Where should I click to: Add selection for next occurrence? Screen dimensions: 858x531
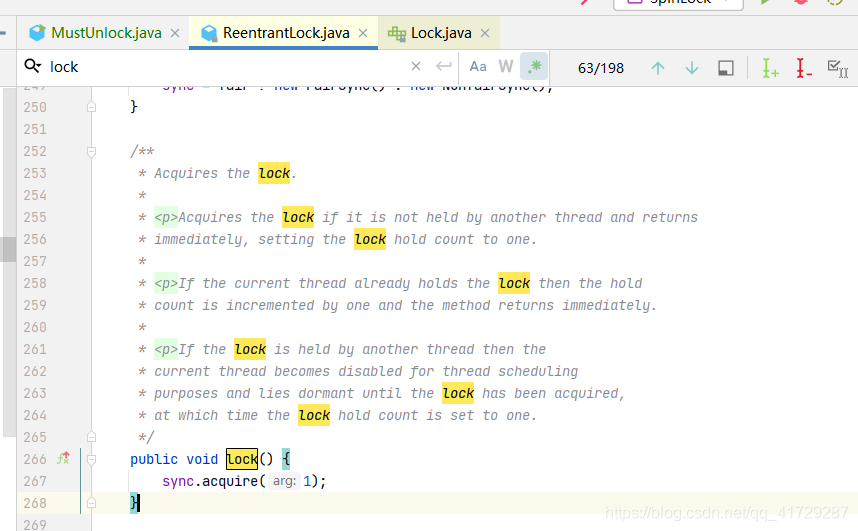770,68
